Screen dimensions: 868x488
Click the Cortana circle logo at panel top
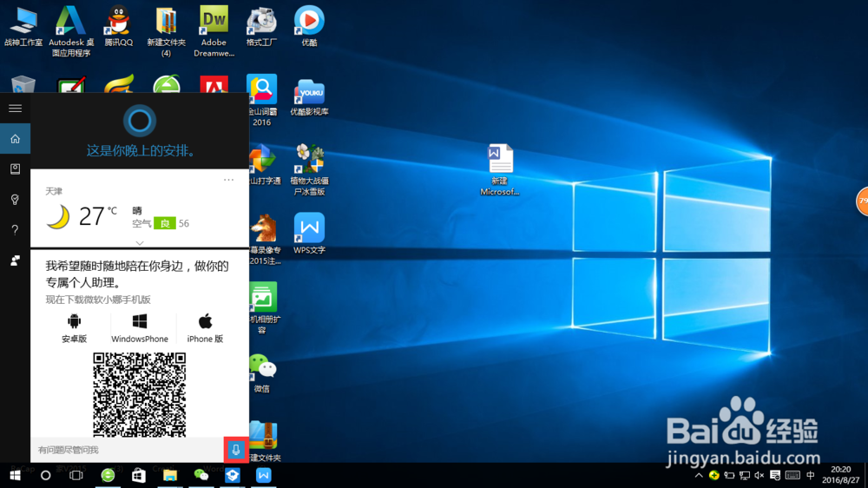click(140, 121)
